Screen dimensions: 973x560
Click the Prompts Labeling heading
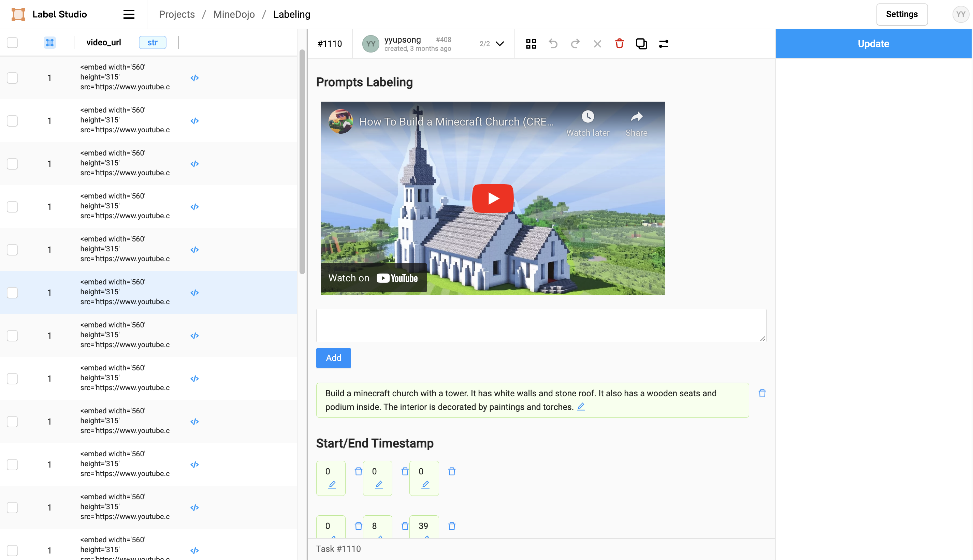364,82
